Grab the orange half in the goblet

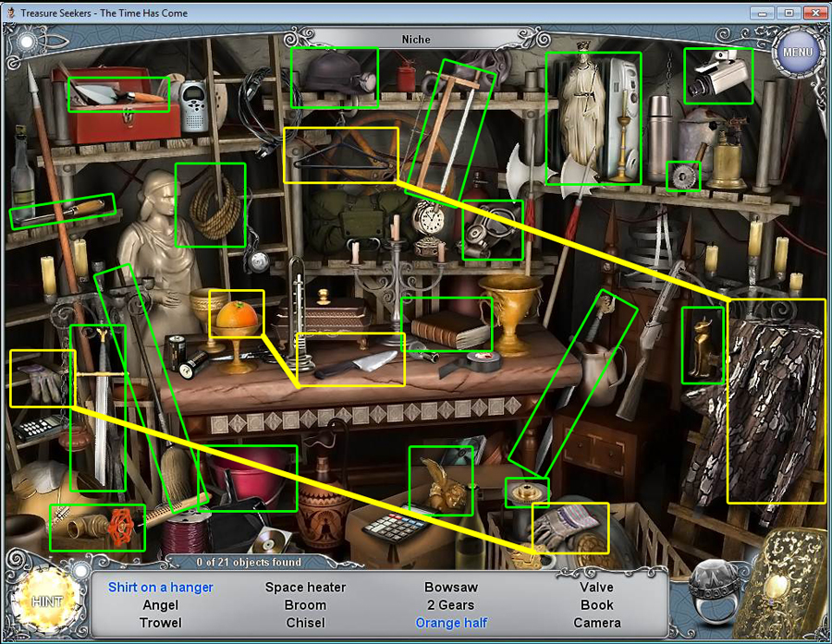[237, 318]
